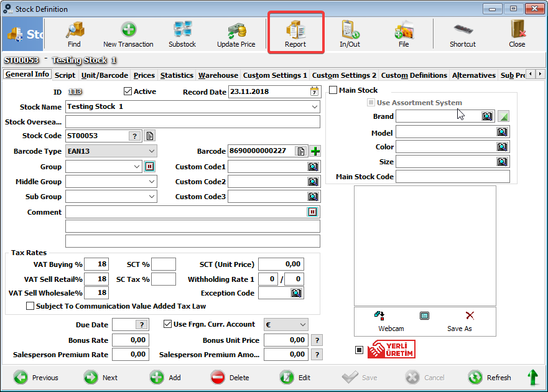
Task: Click the green up arrow at bottom right
Action: (532, 378)
